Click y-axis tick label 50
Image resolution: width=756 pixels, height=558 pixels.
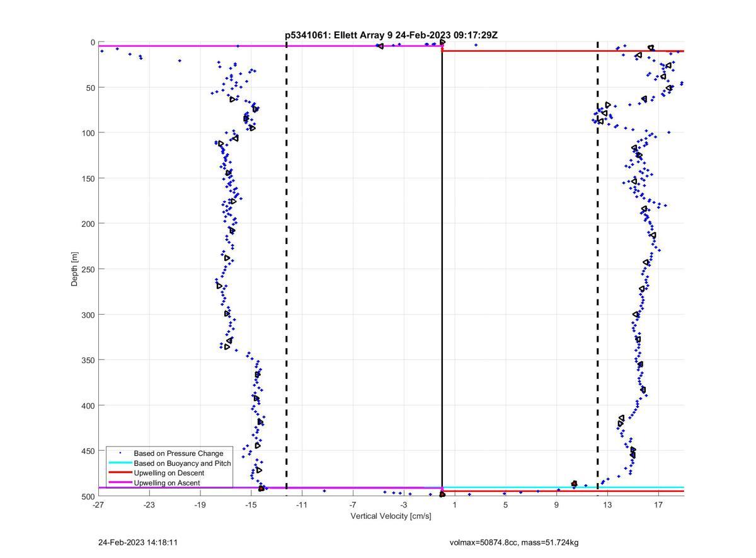[x=91, y=88]
